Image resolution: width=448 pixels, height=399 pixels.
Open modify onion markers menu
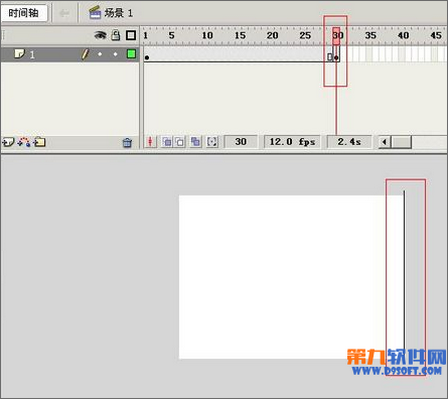(x=212, y=142)
